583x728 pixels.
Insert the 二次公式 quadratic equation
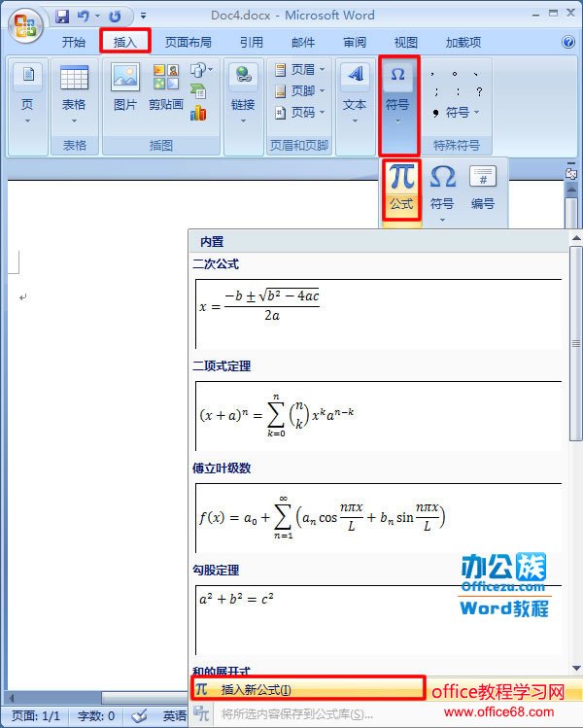point(379,313)
